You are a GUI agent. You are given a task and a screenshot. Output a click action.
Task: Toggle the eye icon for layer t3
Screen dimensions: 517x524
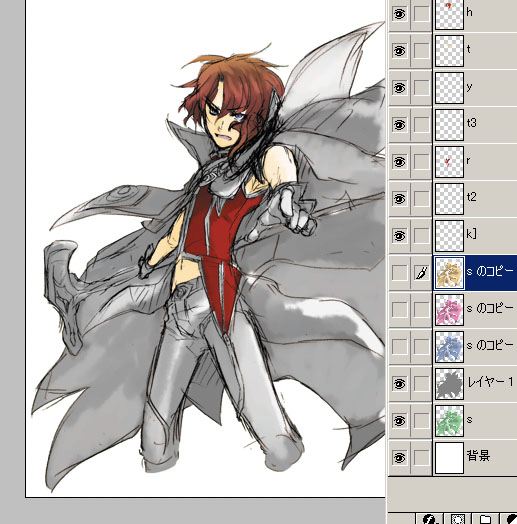click(x=399, y=125)
